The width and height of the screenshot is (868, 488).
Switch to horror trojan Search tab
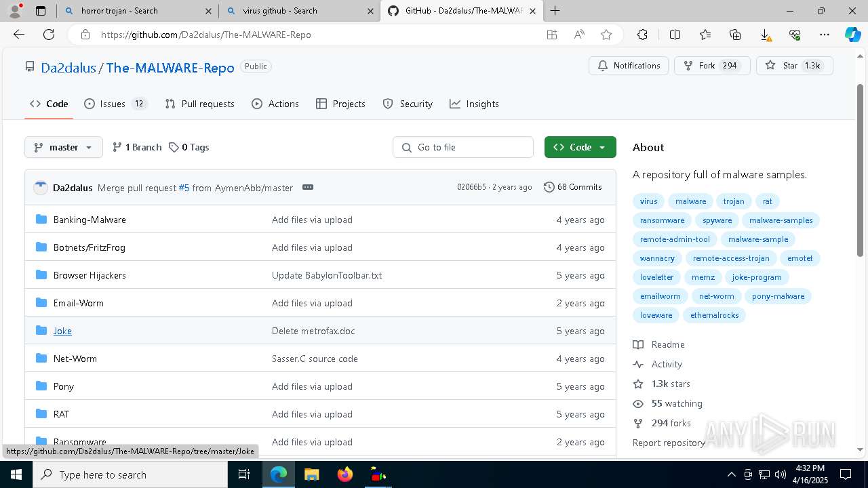point(137,11)
